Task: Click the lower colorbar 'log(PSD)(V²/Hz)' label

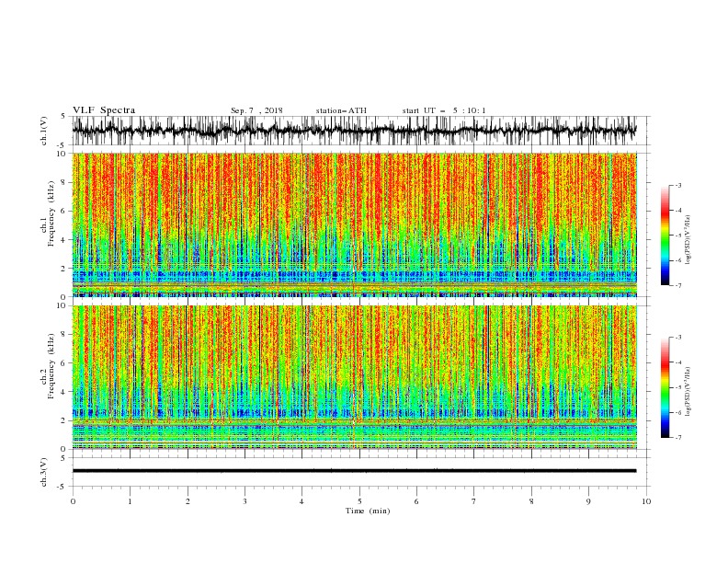Action: (688, 391)
